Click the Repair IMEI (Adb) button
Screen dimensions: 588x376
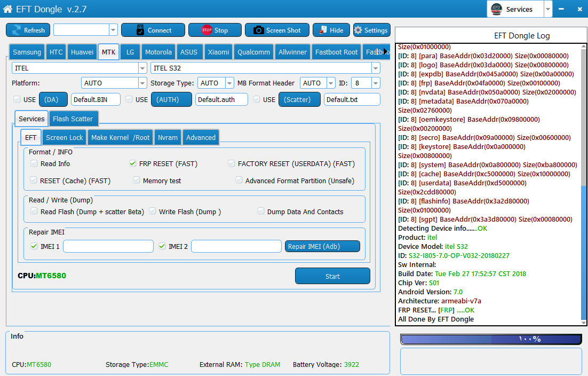[322, 246]
